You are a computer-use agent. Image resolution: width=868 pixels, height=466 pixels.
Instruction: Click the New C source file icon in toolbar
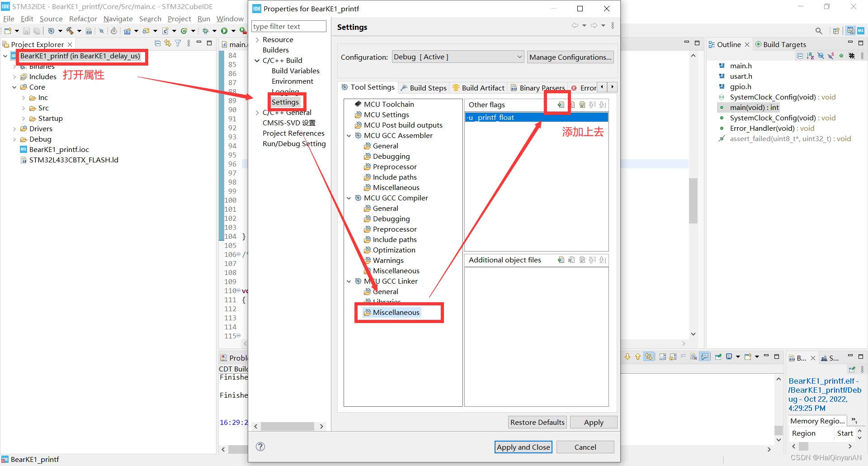click(165, 31)
